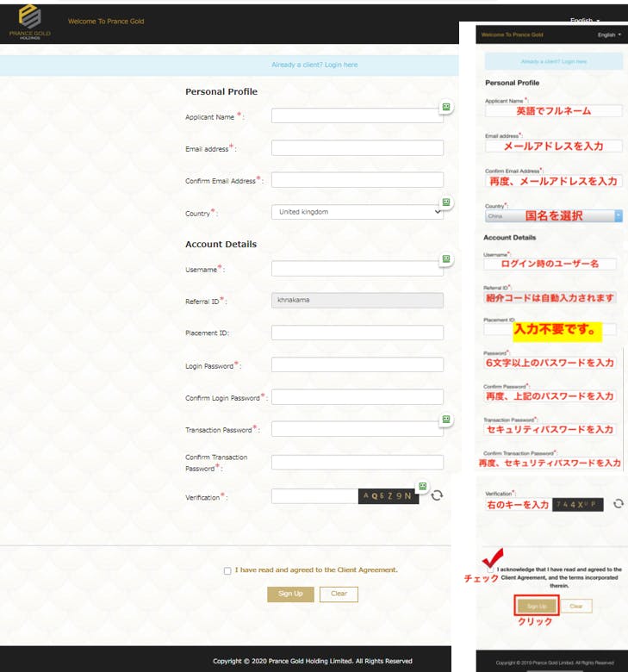The height and width of the screenshot is (672, 628).
Task: Click the Clear button in main form
Action: pyautogui.click(x=339, y=594)
